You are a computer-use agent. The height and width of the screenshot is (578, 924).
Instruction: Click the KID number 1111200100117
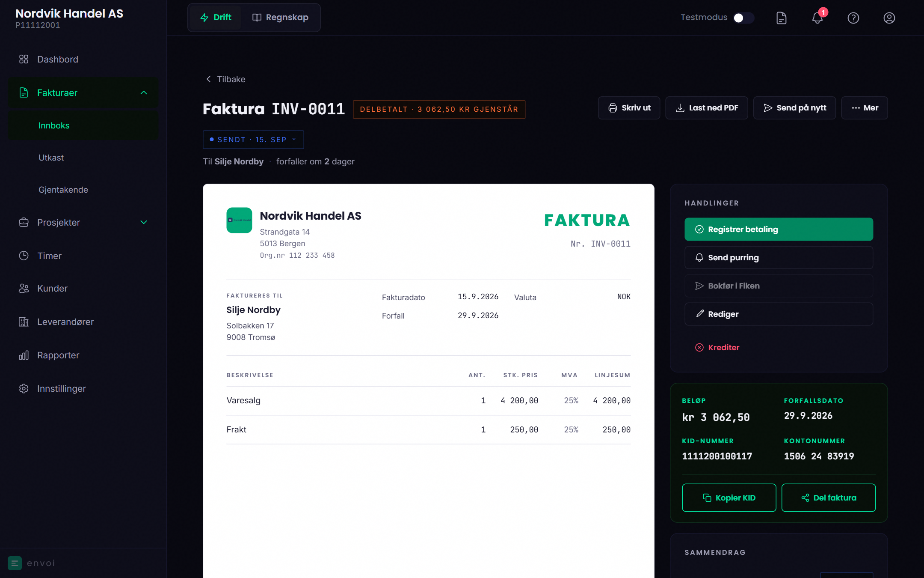717,456
